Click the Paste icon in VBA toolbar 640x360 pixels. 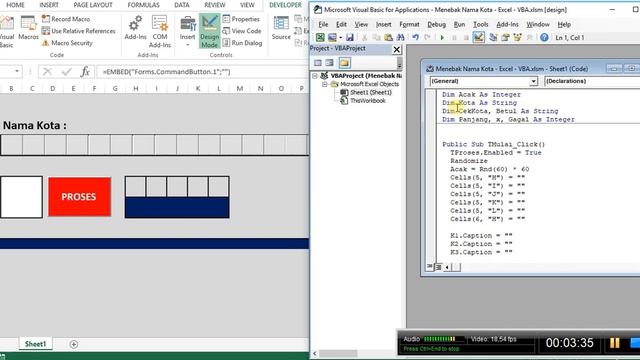point(388,38)
